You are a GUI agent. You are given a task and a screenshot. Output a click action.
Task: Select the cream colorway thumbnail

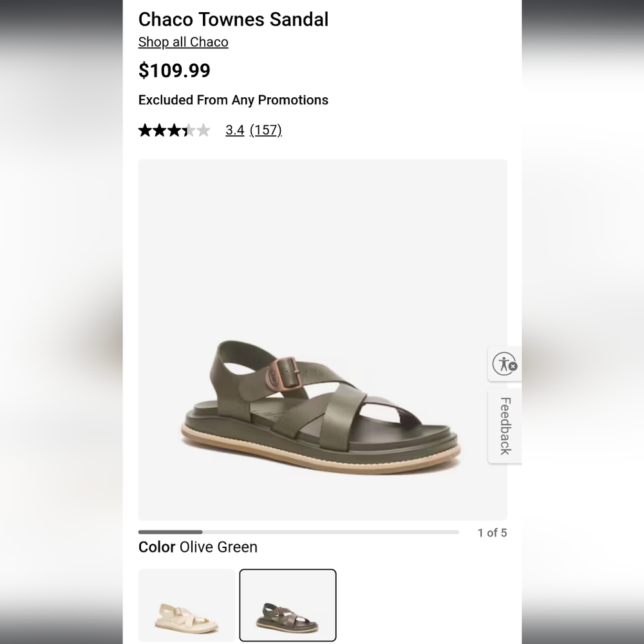point(187,605)
